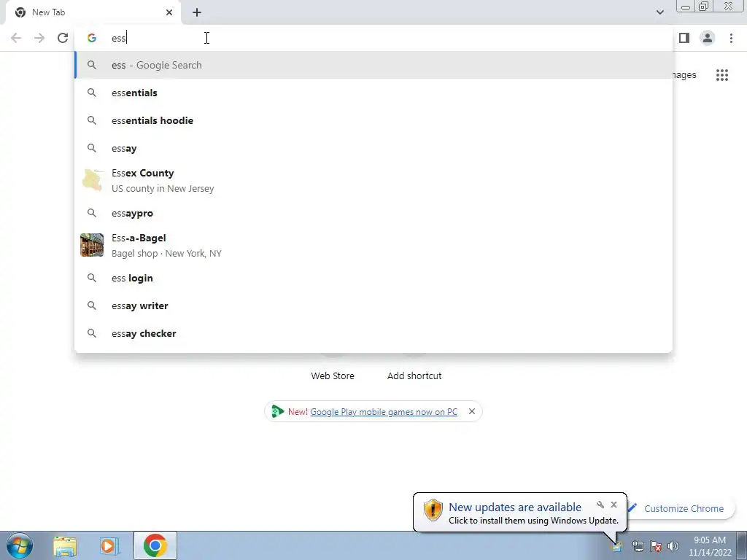Dismiss the Google Play promo banner
Image resolution: width=747 pixels, height=560 pixels.
pyautogui.click(x=472, y=411)
